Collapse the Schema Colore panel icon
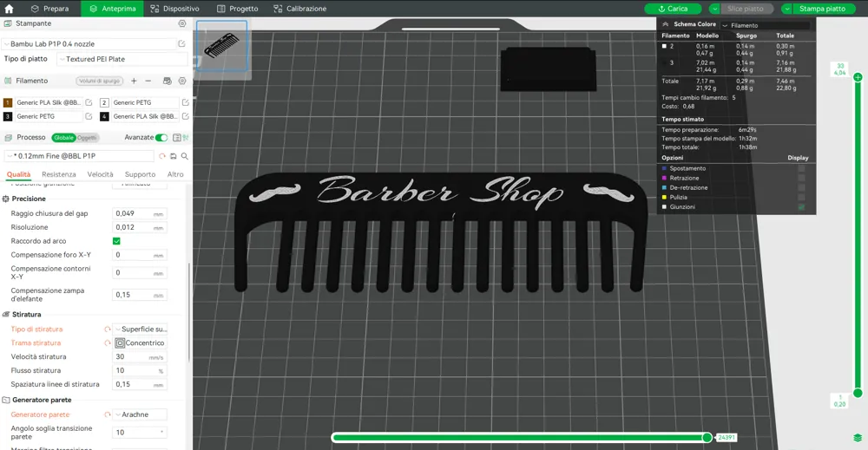 pos(666,24)
